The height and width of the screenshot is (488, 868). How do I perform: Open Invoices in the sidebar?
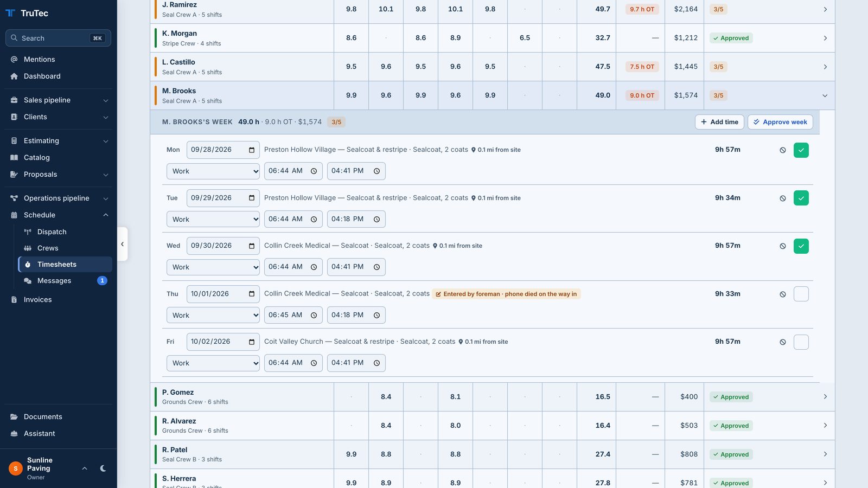(59, 300)
